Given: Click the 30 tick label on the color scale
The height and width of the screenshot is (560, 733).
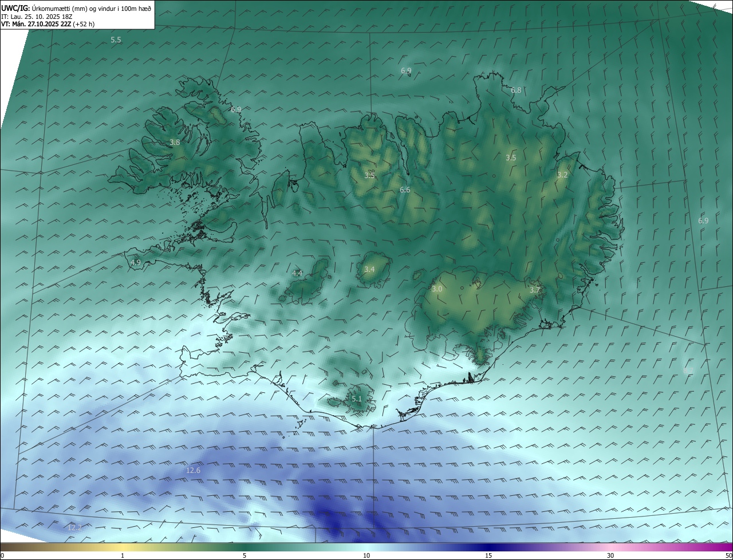Looking at the screenshot, I should coord(610,555).
